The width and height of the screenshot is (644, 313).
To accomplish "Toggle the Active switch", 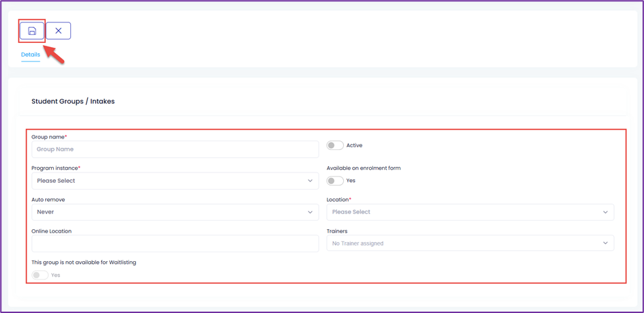I will click(335, 145).
